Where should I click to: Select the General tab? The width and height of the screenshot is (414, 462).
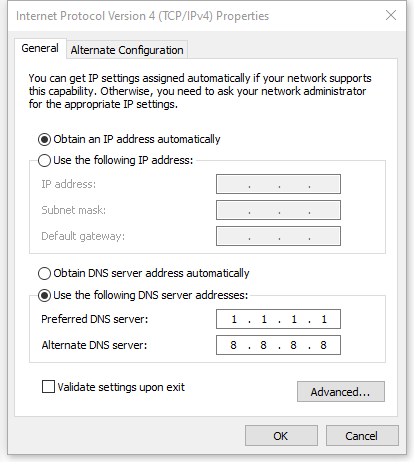(40, 48)
